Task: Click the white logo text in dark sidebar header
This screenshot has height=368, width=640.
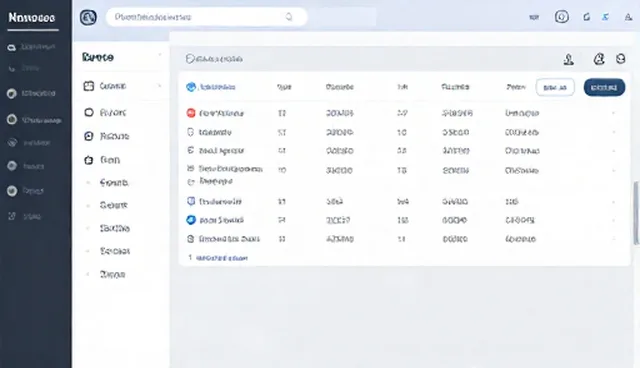Action: point(32,18)
